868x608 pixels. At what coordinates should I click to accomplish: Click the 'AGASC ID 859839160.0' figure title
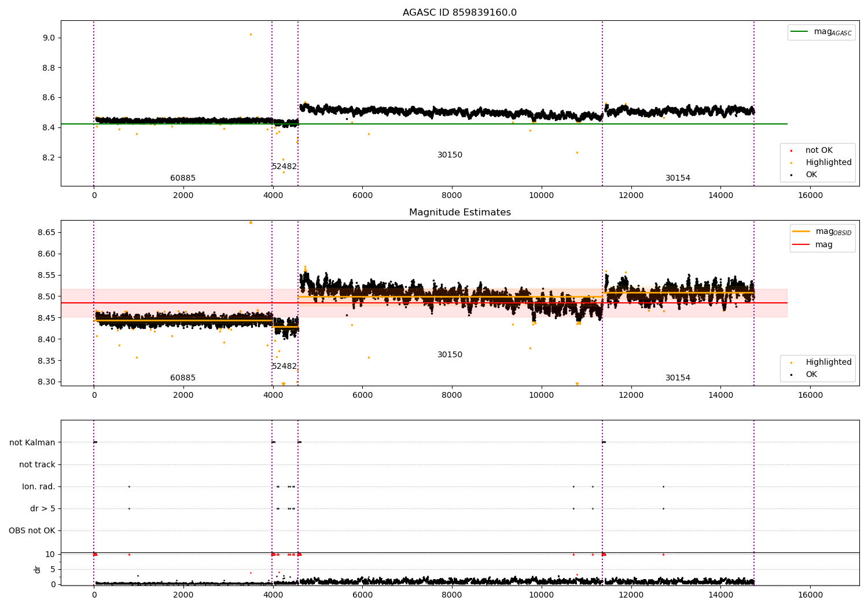tap(459, 13)
